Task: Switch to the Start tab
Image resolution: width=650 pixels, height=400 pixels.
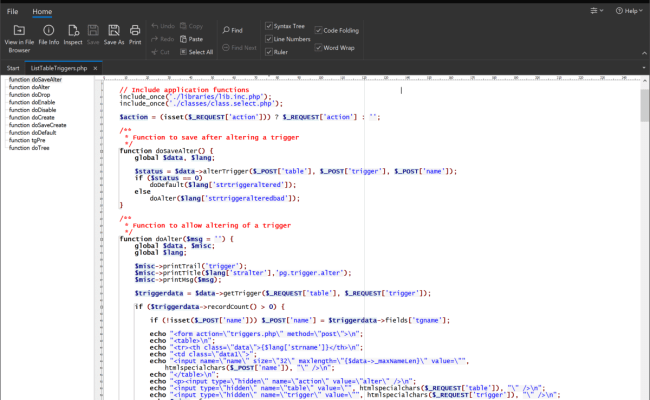Action: [13, 68]
